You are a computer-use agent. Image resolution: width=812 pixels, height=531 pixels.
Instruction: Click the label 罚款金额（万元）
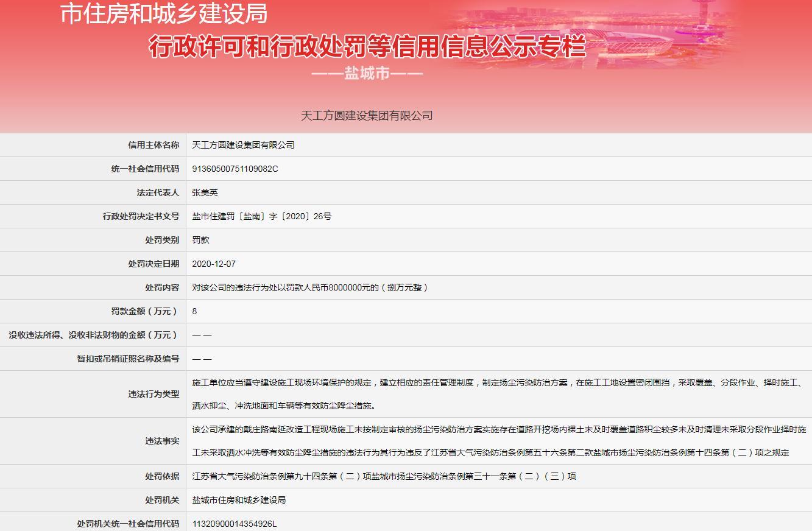[x=145, y=311]
